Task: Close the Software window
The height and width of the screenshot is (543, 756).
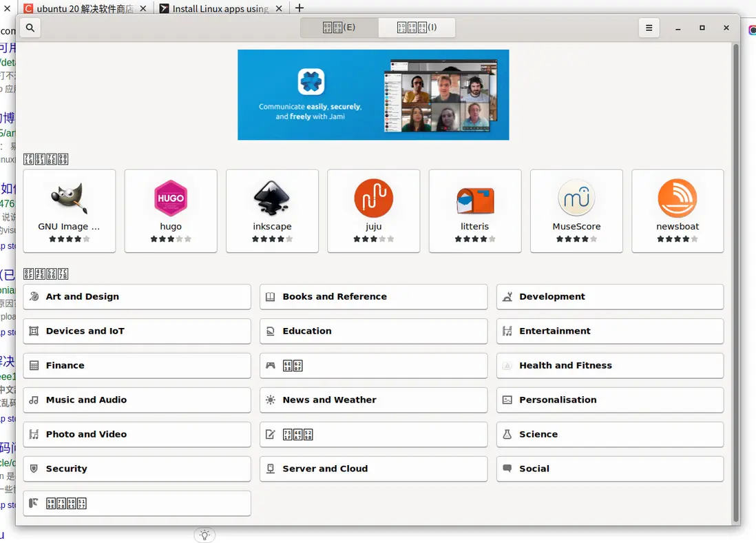Action: click(726, 28)
